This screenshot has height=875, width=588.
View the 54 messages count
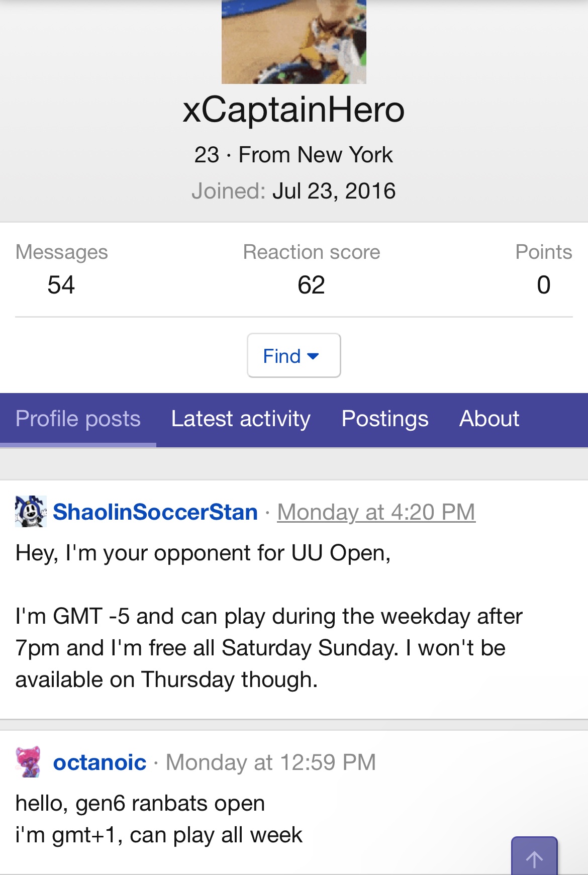click(x=61, y=285)
